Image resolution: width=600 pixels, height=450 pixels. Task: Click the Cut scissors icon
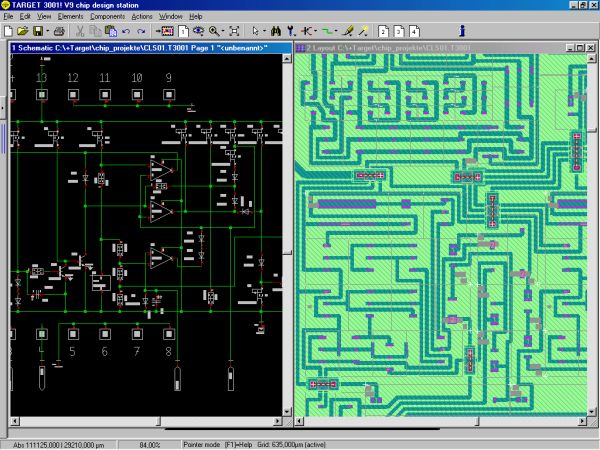(x=78, y=31)
